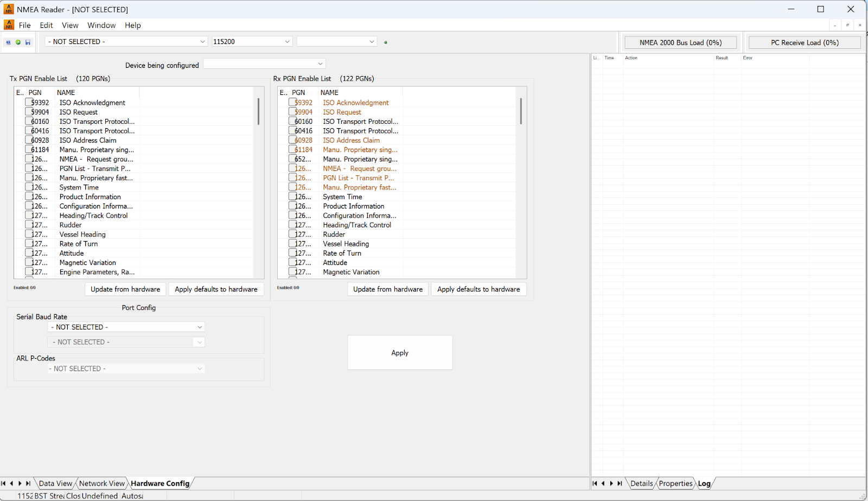
Task: Jump to first tab in Log panel strip
Action: tap(595, 484)
